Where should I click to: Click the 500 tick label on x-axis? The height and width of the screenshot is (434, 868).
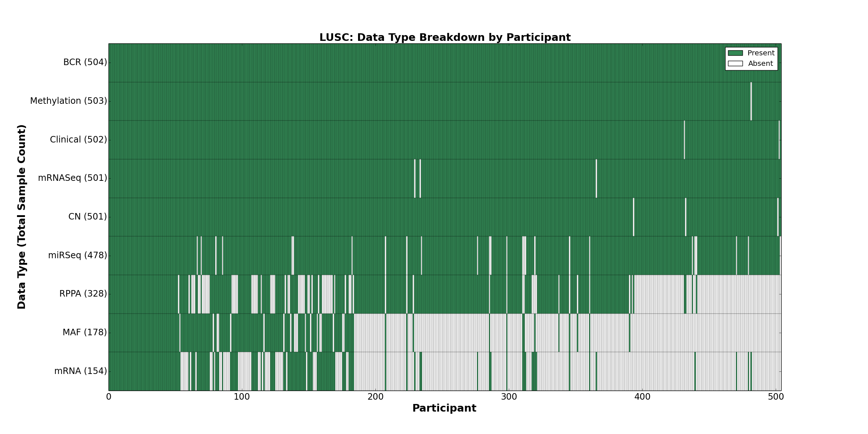point(776,397)
